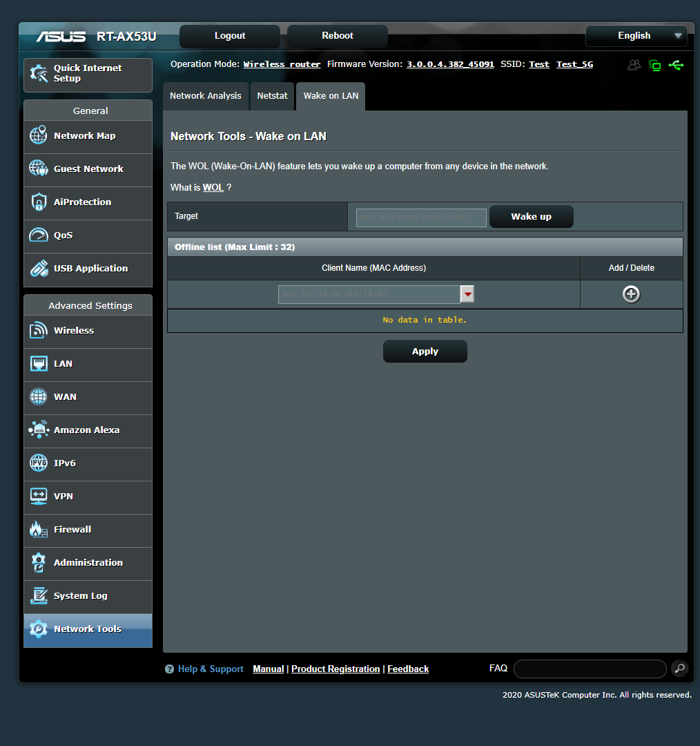Open the Product Registration link
This screenshot has width=700, height=746.
click(336, 669)
